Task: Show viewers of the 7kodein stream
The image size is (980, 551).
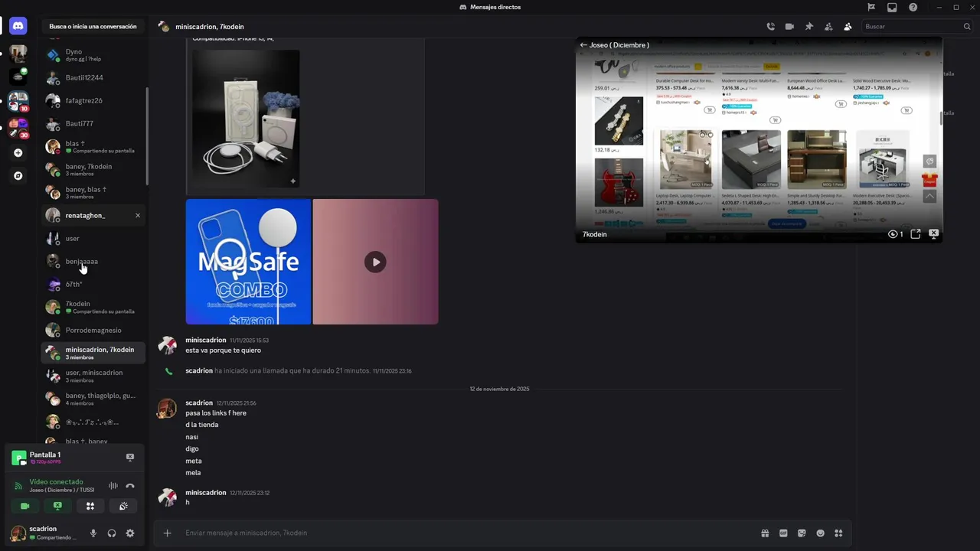Action: pyautogui.click(x=895, y=234)
